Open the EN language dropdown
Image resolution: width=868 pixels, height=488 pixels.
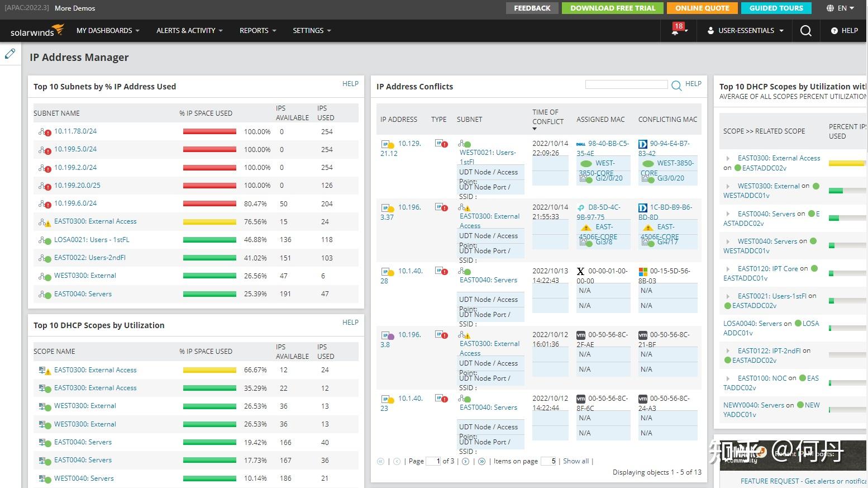pyautogui.click(x=846, y=8)
